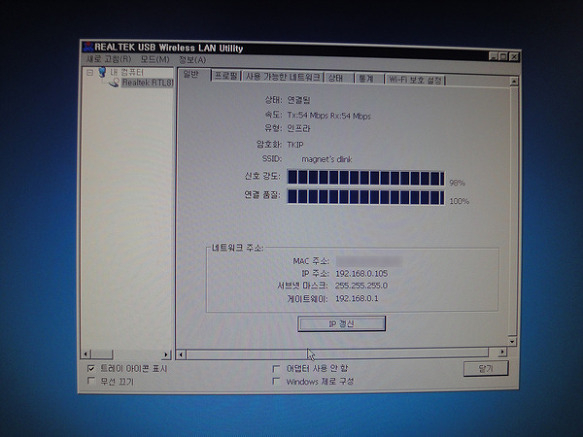Switch to the 프로필 tab

226,76
